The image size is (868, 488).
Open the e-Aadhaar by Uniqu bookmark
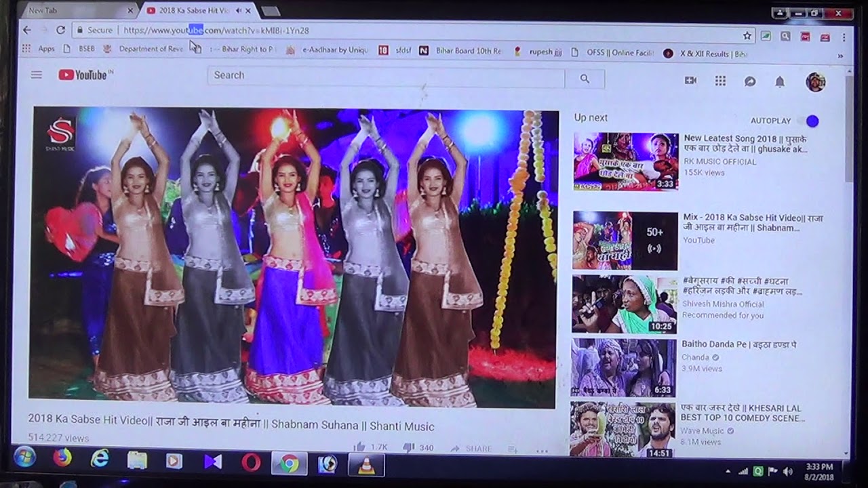click(327, 50)
